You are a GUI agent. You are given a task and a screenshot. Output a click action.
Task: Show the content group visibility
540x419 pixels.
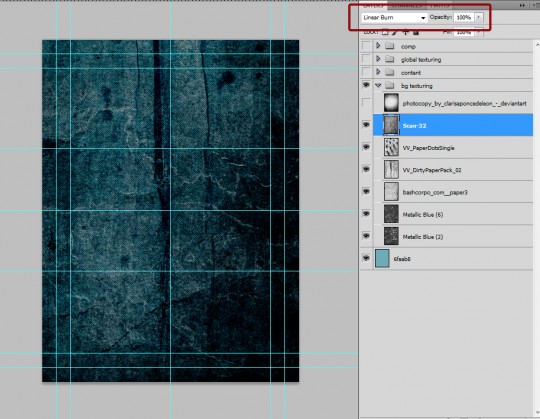pyautogui.click(x=366, y=72)
